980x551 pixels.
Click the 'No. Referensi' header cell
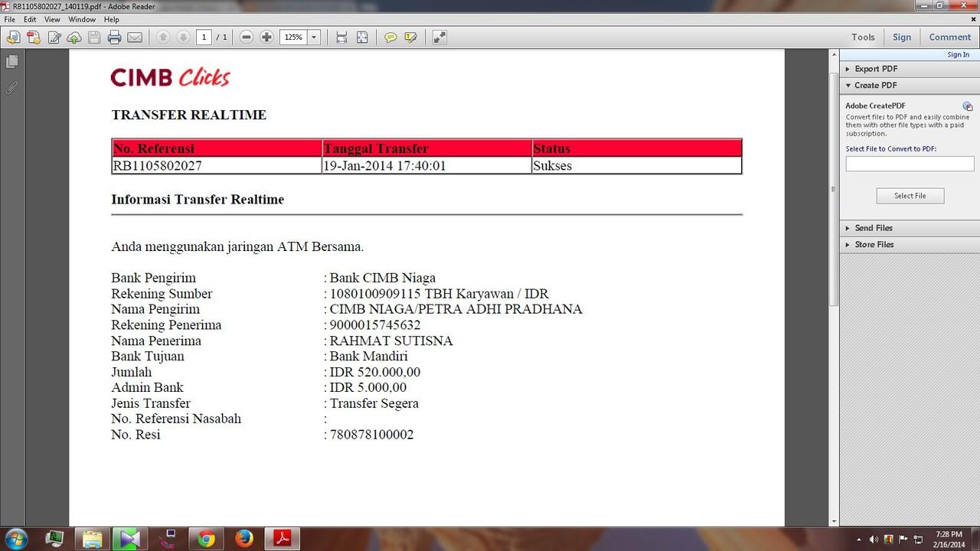point(217,148)
